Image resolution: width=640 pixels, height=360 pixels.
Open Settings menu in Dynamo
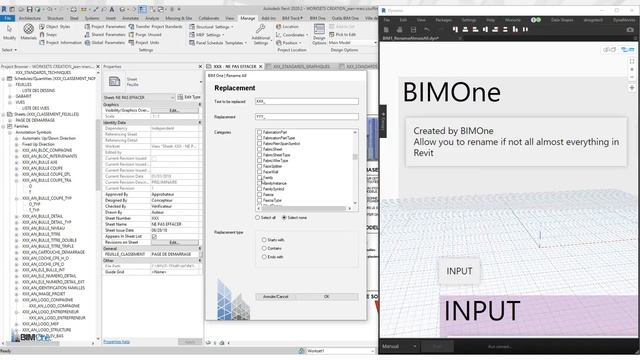[x=468, y=20]
